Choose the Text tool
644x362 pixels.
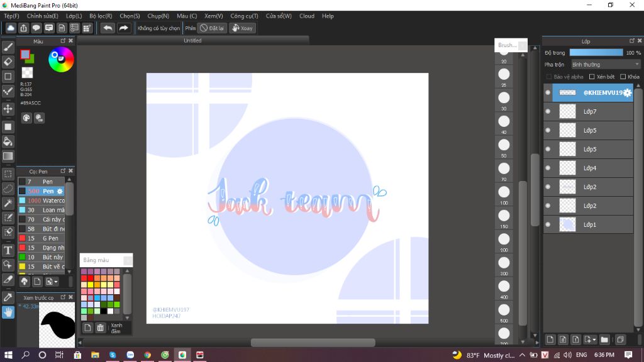pyautogui.click(x=8, y=250)
